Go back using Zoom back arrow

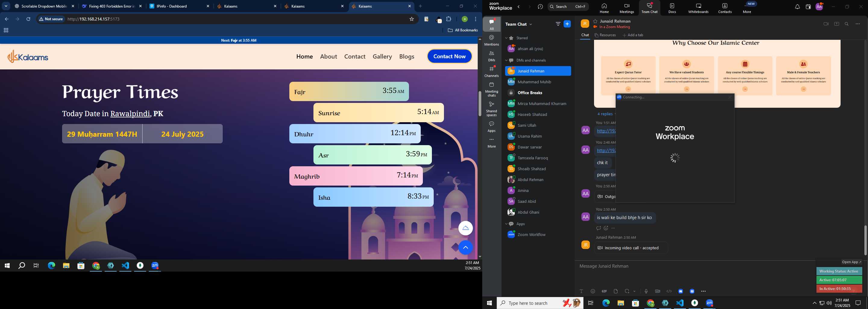(x=519, y=7)
